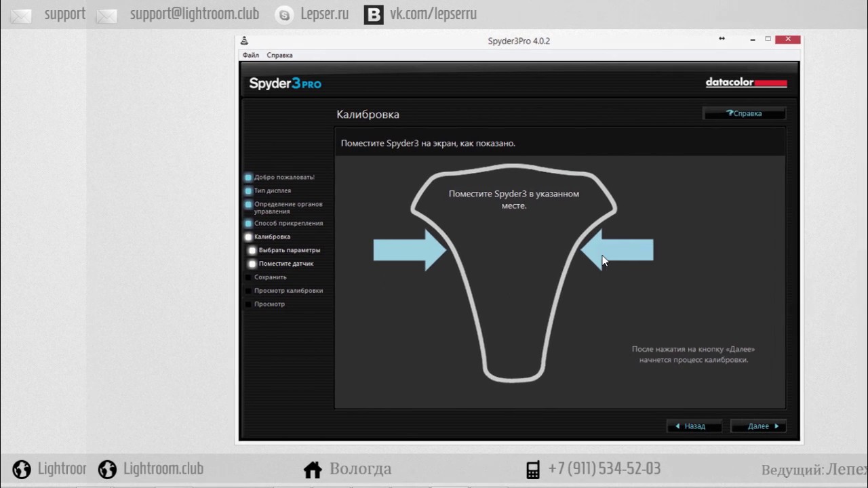Screen dimensions: 868x488
Task: Click the text vk.com/lepserru
Action: [x=433, y=14]
